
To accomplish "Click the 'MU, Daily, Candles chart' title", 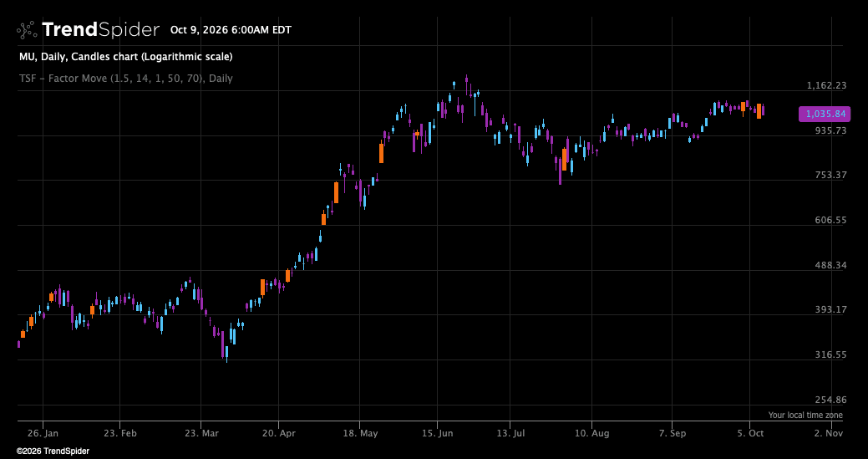I will (x=125, y=57).
